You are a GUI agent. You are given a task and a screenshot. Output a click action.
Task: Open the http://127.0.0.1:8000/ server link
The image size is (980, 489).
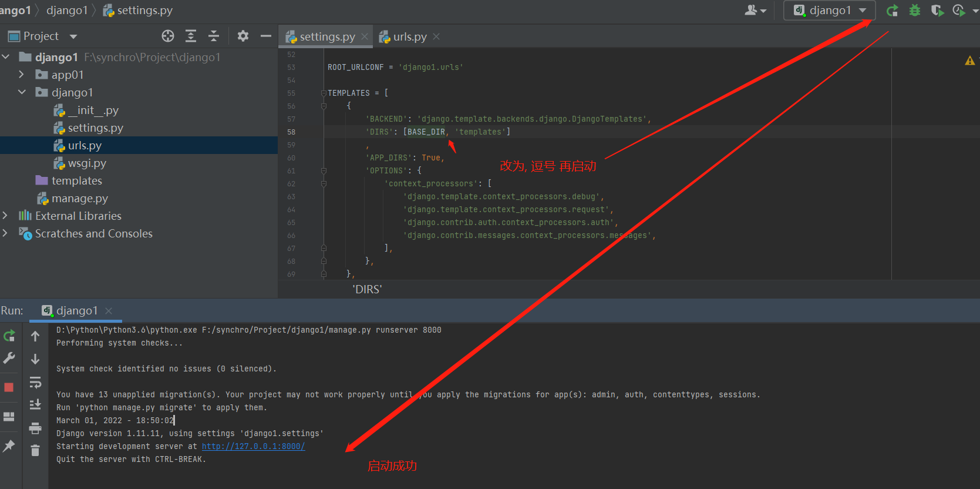pos(253,446)
